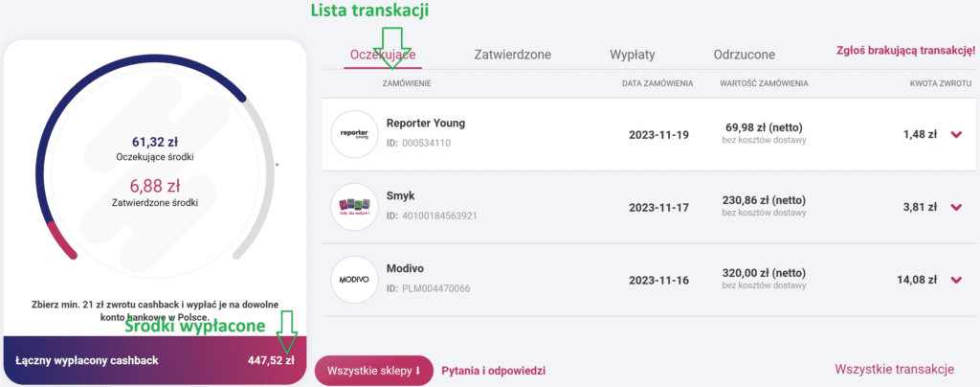Click the Zgłoś brakującą transakcję link
The image size is (980, 387).
point(905,50)
